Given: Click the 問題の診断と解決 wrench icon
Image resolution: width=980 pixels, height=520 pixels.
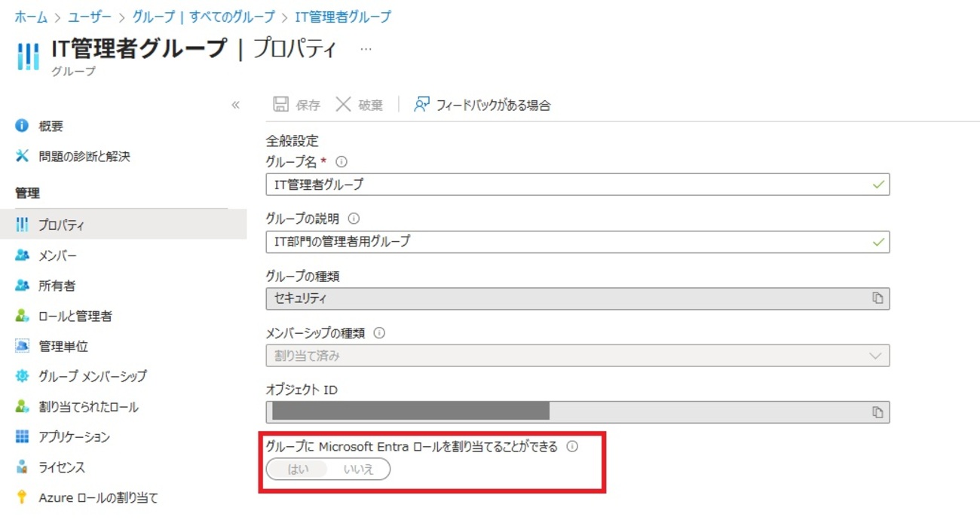Looking at the screenshot, I should (x=22, y=156).
